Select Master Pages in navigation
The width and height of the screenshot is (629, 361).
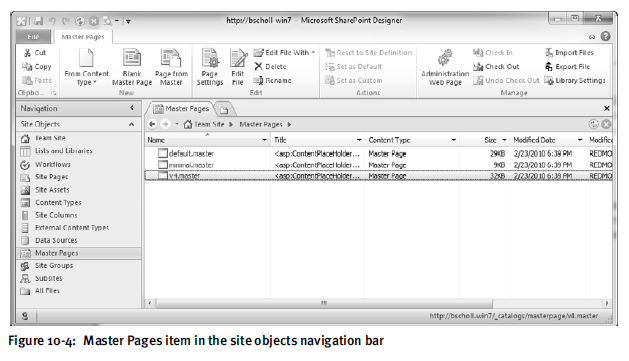click(79, 253)
